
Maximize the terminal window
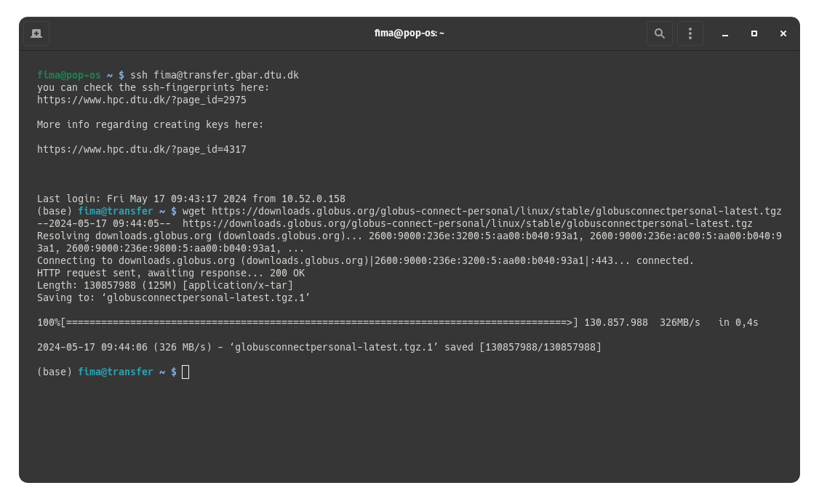(754, 33)
